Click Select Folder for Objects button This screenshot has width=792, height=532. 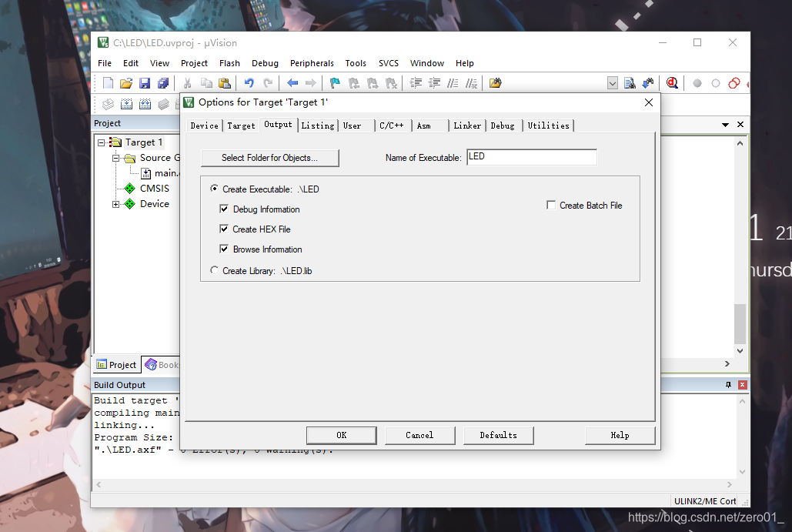click(x=269, y=158)
